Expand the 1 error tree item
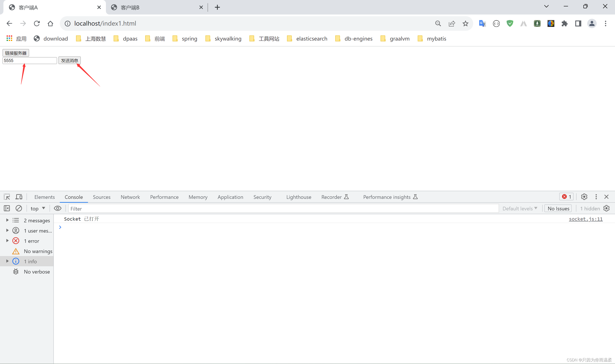Image resolution: width=615 pixels, height=364 pixels. [x=6, y=240]
